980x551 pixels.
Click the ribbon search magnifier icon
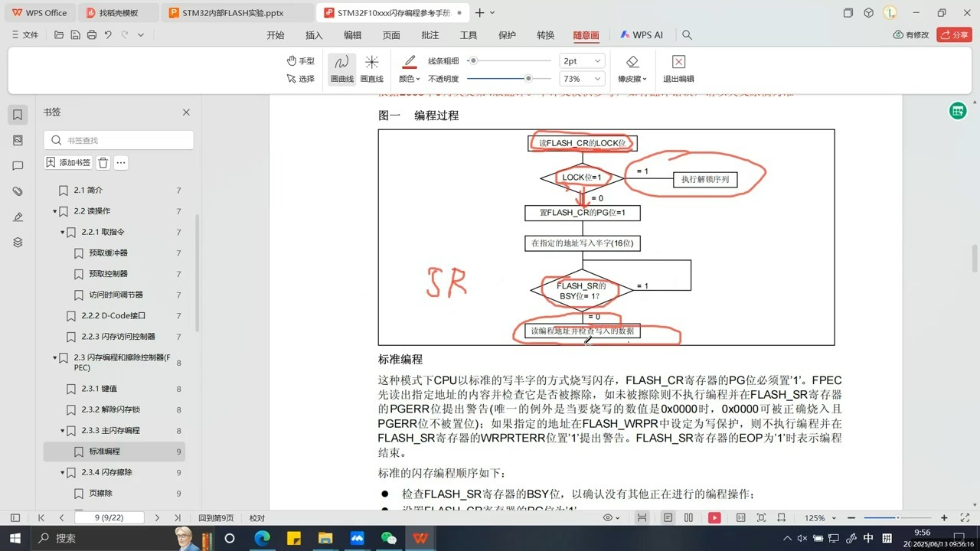click(x=687, y=35)
